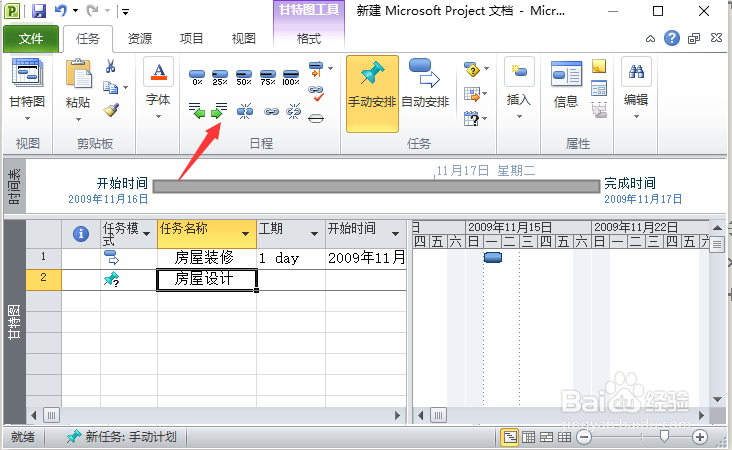Switch to the Project tab
Screen dimensions: 732x450
coord(192,39)
